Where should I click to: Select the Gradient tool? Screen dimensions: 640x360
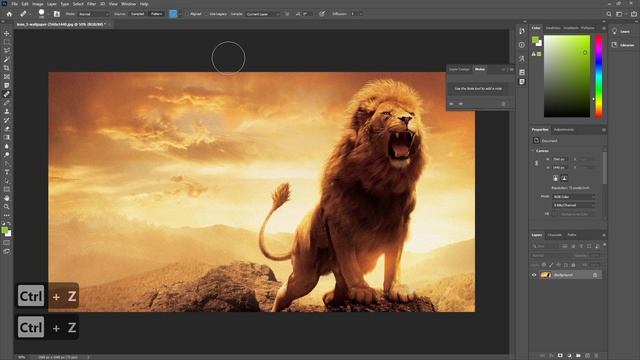pos(7,138)
